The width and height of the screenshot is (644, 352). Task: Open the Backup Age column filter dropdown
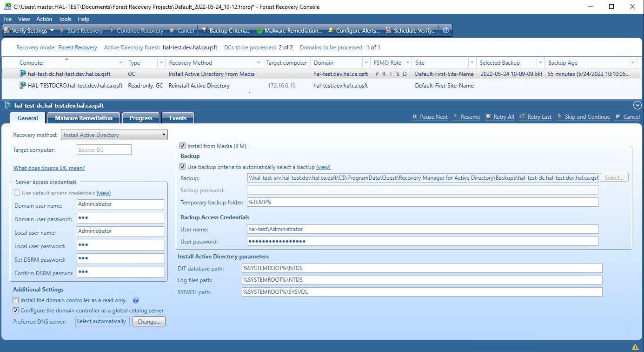633,63
